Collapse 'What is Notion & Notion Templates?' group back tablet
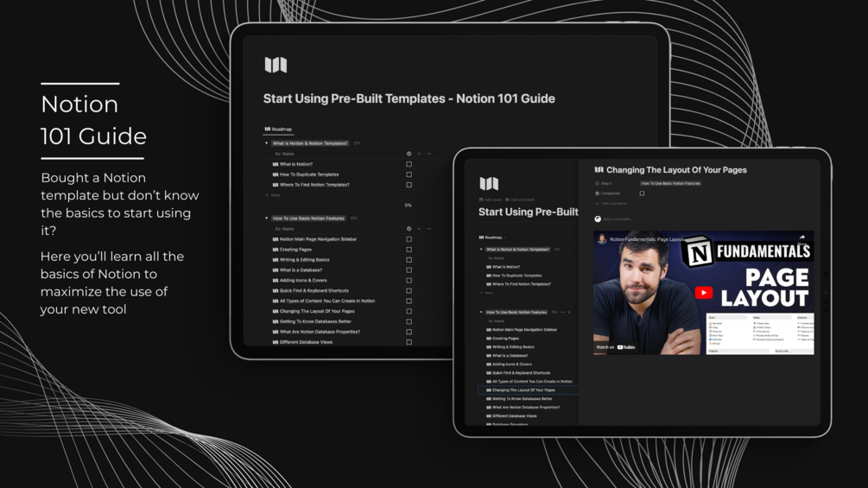Image resolution: width=868 pixels, height=488 pixels. coord(266,143)
